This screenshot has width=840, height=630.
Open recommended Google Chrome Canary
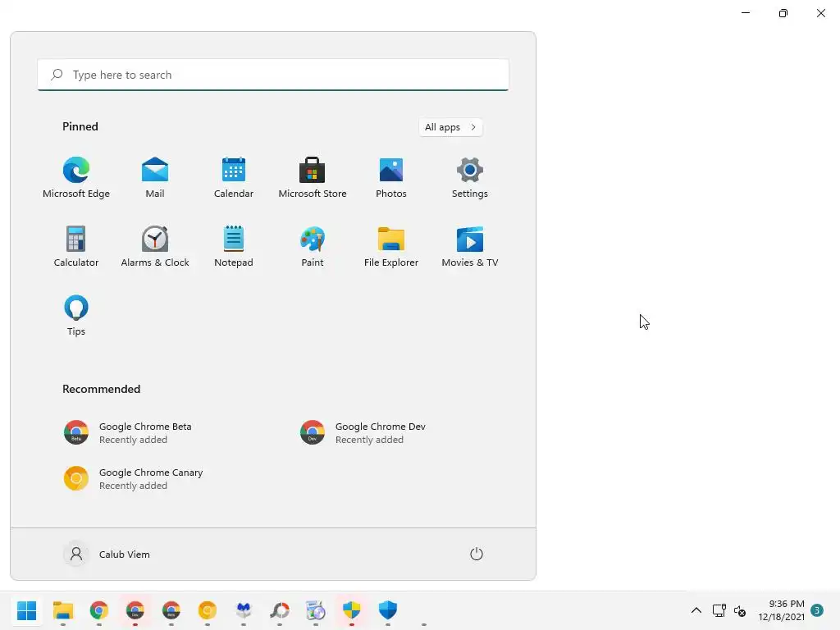[x=134, y=479]
